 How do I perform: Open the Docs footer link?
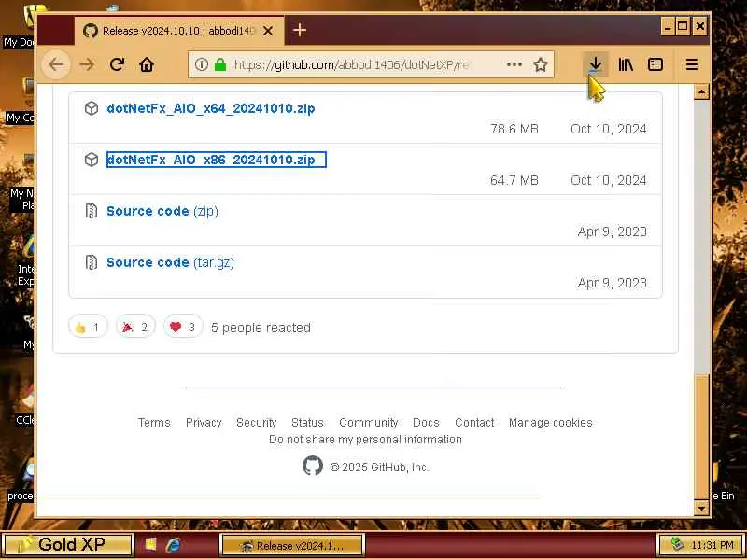426,423
